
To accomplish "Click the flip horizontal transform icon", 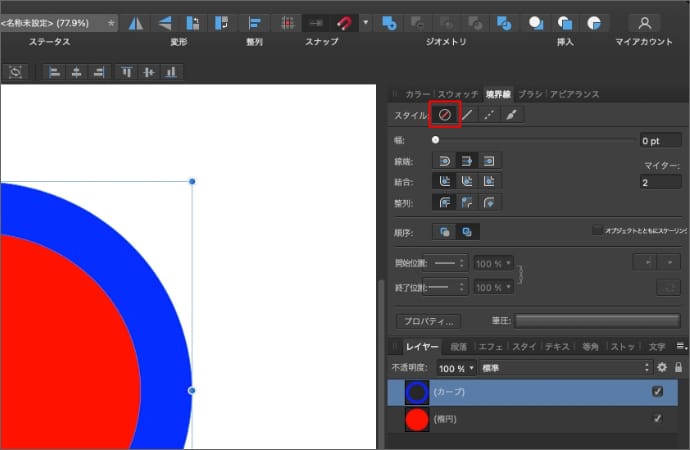I will coord(136,22).
